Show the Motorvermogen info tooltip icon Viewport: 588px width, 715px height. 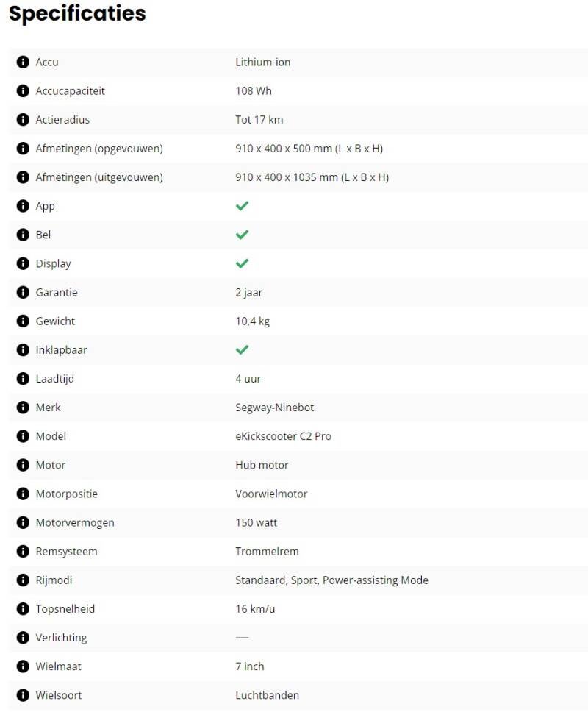tap(23, 523)
